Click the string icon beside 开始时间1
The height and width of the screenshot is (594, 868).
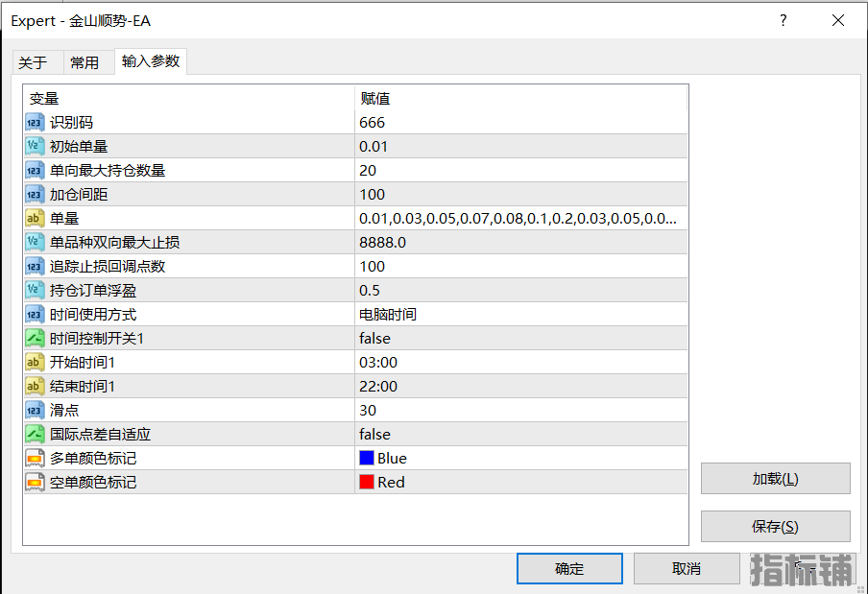click(35, 363)
